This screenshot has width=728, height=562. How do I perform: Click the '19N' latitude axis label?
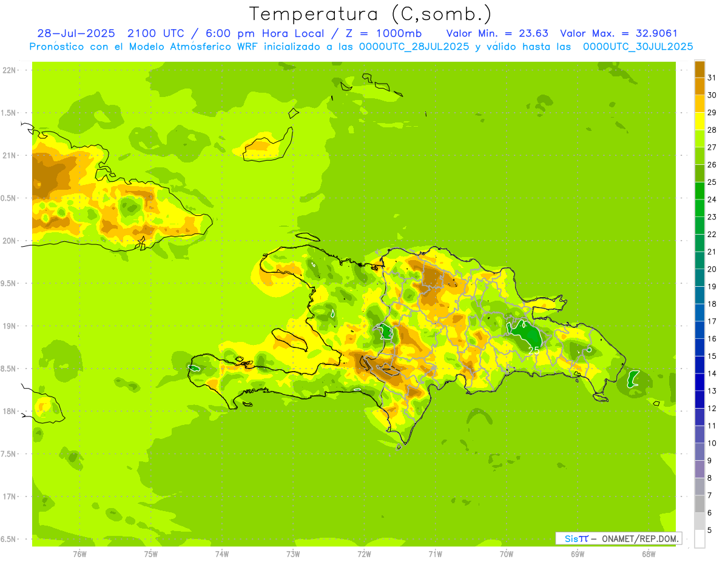pos(10,326)
